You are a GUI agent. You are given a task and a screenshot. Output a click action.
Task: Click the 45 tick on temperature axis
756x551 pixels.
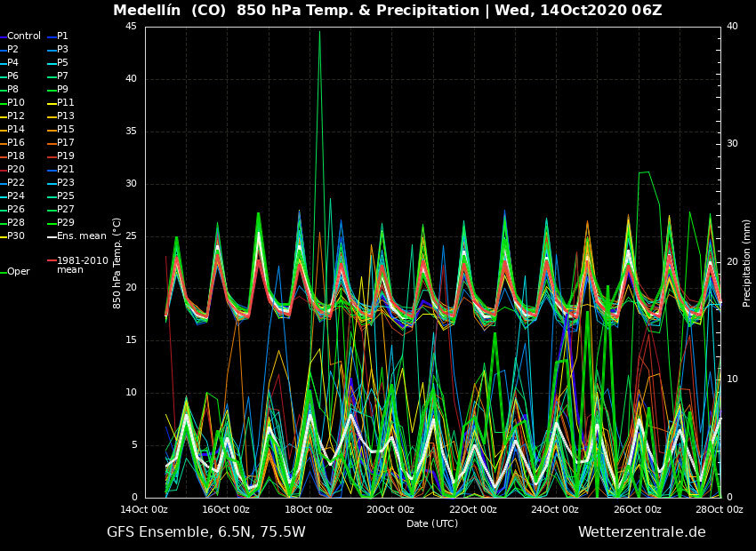pos(131,27)
